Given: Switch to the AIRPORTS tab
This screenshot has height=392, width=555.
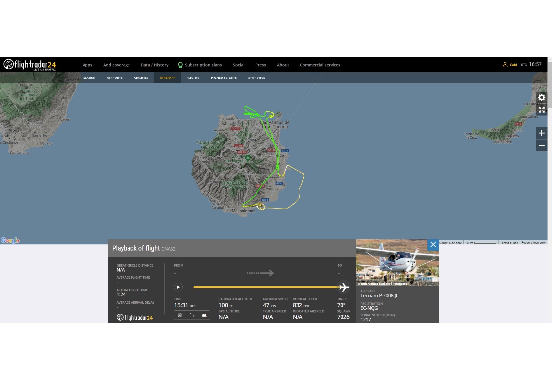Looking at the screenshot, I should [115, 78].
